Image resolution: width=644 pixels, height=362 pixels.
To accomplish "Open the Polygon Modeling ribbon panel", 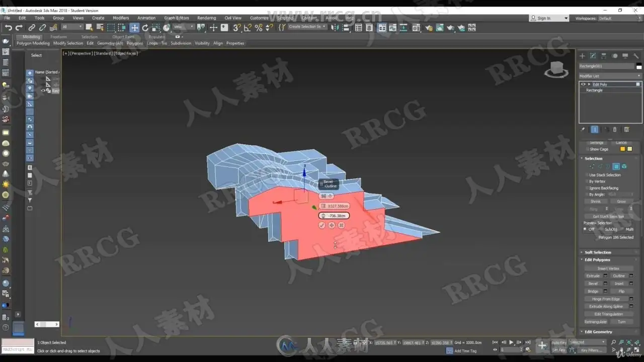I will [x=33, y=43].
